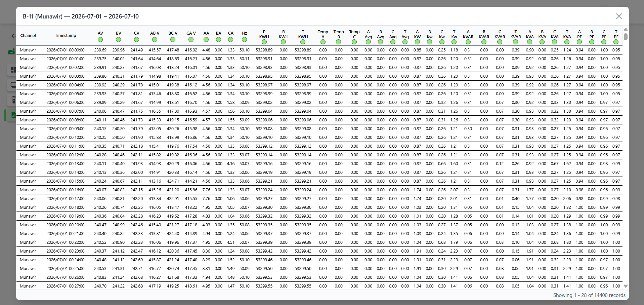Viewport: 644px width, 305px height.
Task: Toggle the BA current column indicator
Action: [x=218, y=40]
